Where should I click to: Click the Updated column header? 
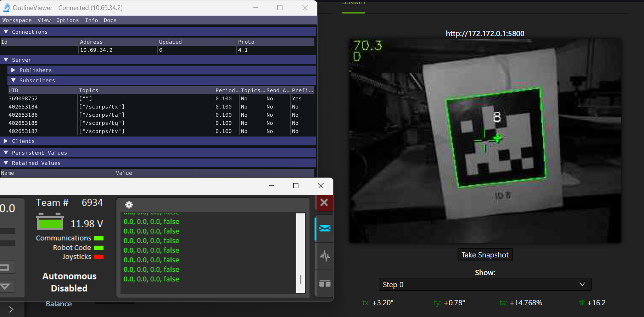point(170,42)
